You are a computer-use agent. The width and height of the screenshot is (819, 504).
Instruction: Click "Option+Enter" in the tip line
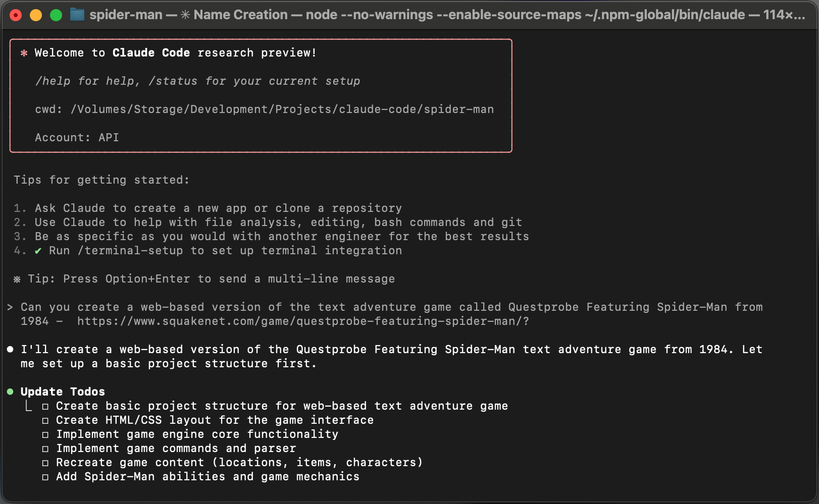click(147, 279)
